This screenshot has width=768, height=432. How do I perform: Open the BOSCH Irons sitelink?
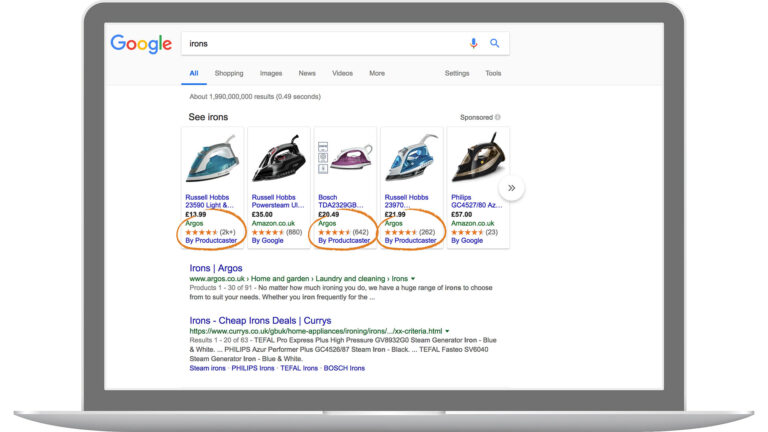pyautogui.click(x=344, y=368)
